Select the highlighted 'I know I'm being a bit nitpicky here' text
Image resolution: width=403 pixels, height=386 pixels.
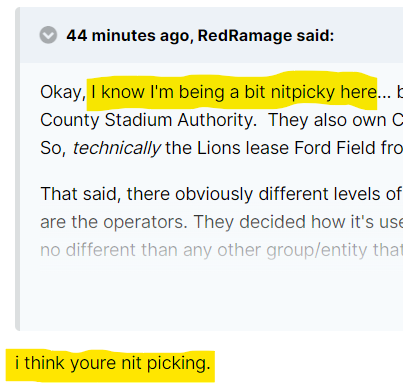[x=234, y=92]
